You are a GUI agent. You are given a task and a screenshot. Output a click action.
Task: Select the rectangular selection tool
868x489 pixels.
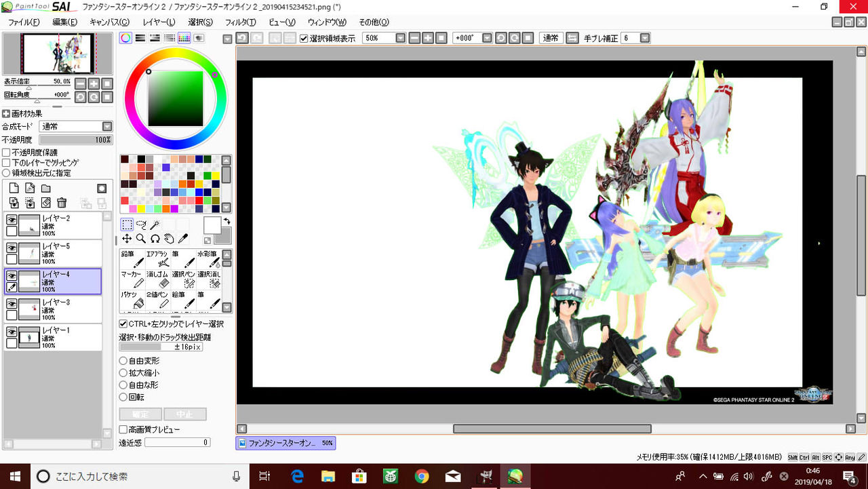(127, 225)
